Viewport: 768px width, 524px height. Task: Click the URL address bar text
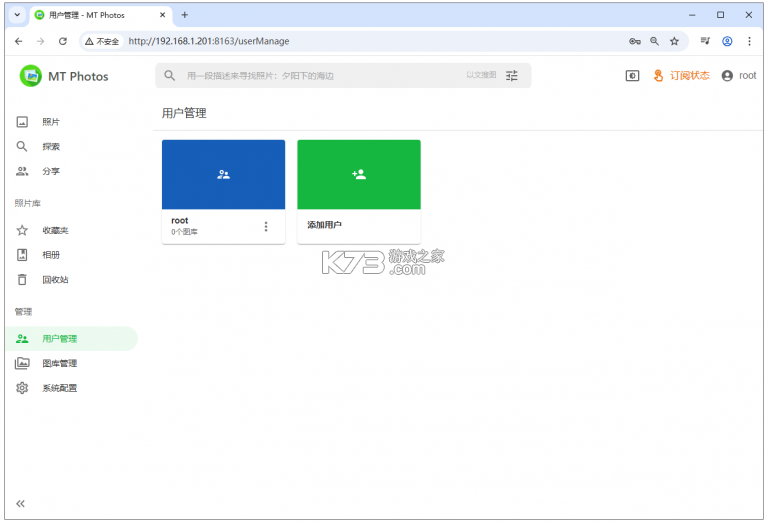[x=209, y=41]
